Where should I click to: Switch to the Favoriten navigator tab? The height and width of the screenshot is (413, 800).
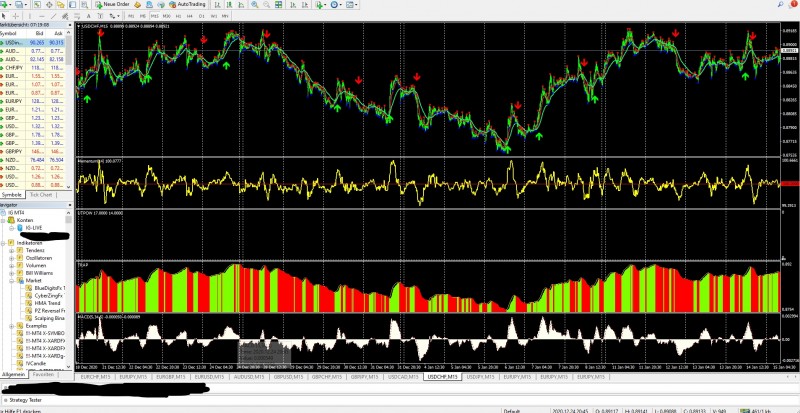[43, 374]
